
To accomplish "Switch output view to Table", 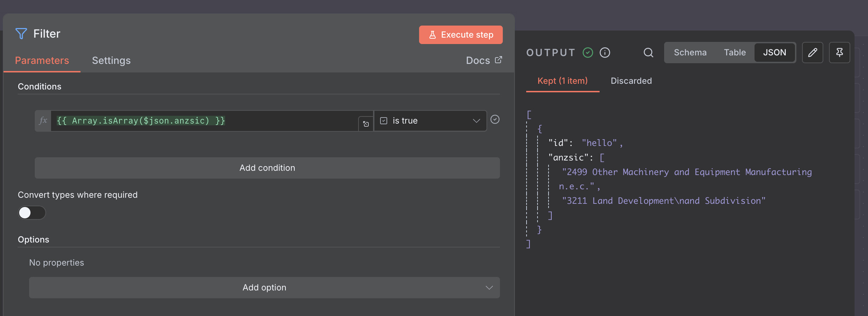I will point(735,53).
